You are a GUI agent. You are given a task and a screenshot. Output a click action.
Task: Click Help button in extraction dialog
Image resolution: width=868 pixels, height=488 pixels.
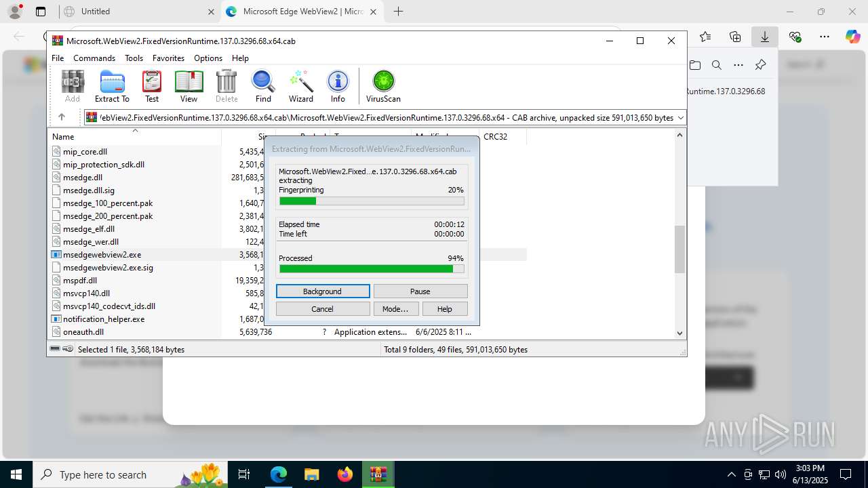pyautogui.click(x=445, y=309)
